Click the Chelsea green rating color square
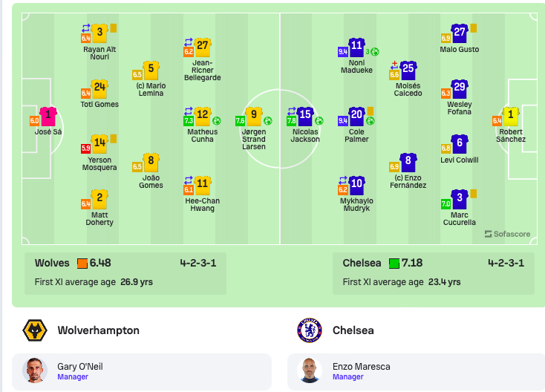This screenshot has width=545, height=392. pos(394,264)
